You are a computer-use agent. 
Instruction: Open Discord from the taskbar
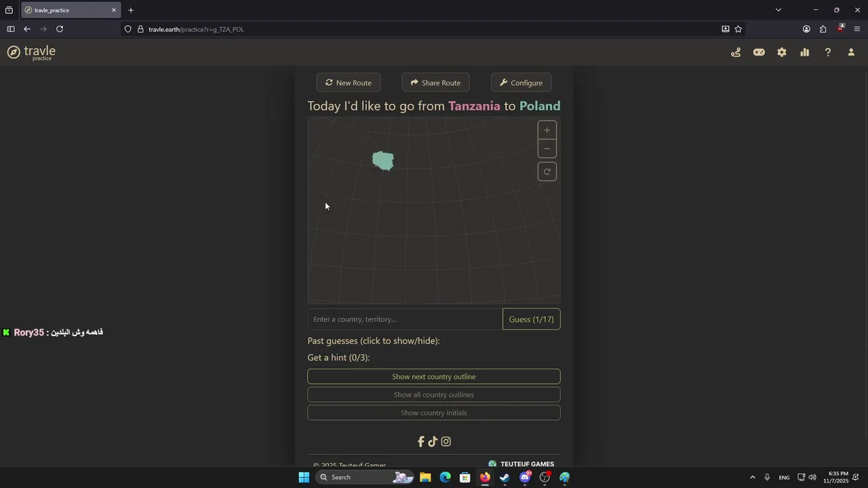(525, 477)
